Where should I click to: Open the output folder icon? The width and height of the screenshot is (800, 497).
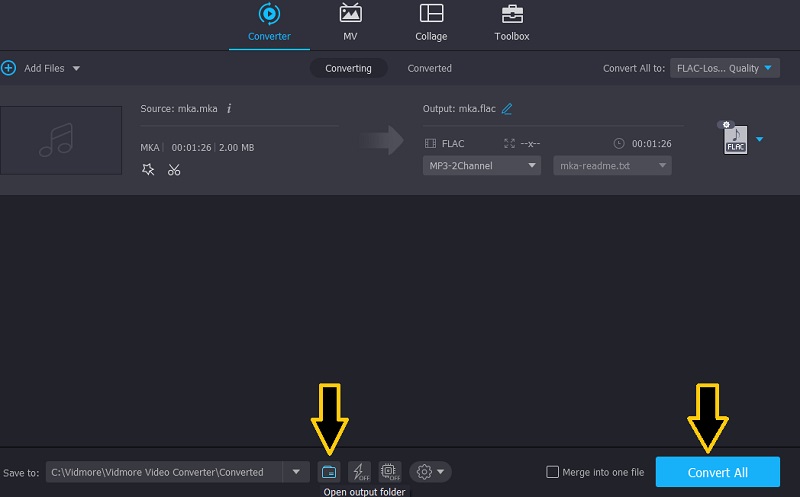[x=328, y=472]
